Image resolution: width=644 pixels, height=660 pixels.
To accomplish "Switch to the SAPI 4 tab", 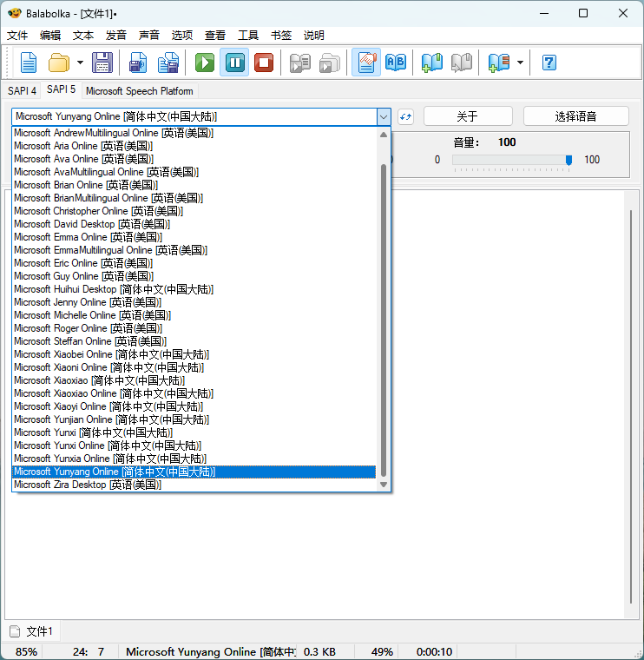I will 22,91.
